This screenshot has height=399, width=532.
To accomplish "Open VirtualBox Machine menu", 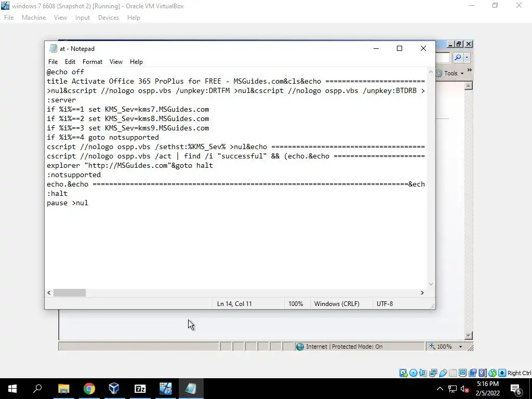I will [x=34, y=18].
